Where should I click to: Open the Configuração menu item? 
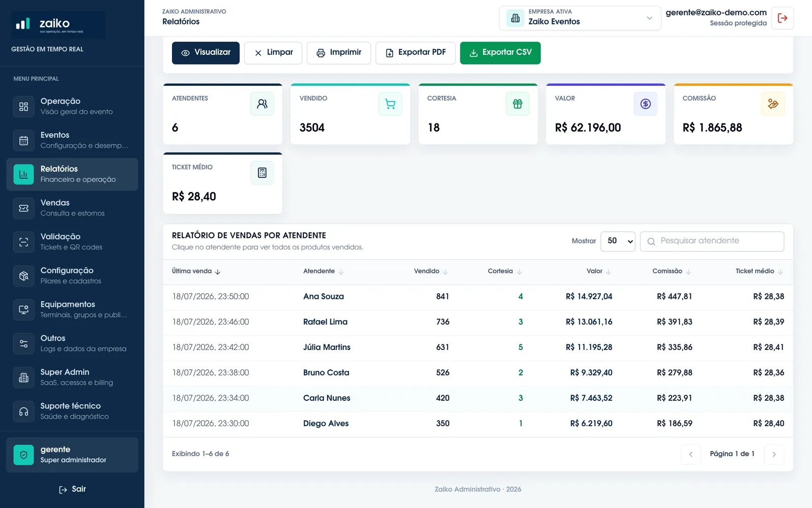point(72,276)
